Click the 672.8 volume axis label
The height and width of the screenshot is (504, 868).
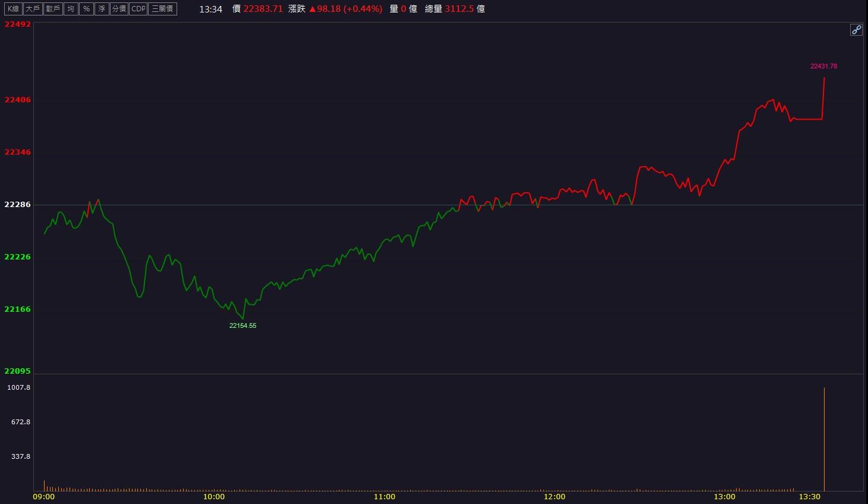pos(21,422)
